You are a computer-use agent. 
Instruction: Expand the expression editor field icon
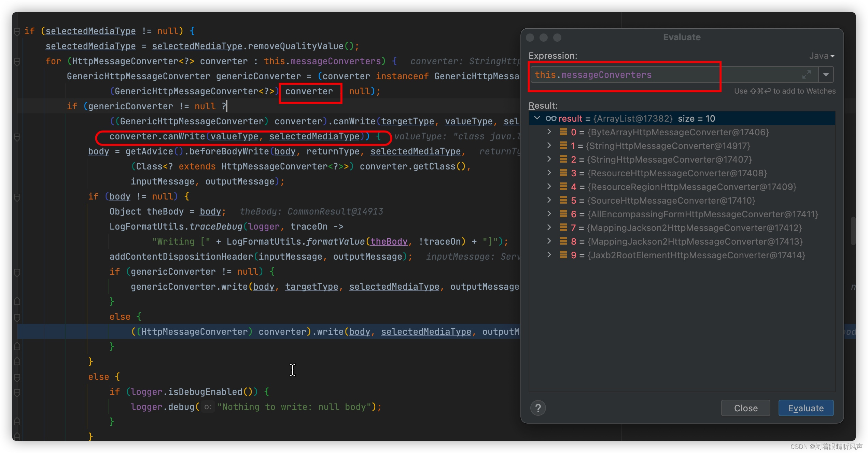click(807, 74)
